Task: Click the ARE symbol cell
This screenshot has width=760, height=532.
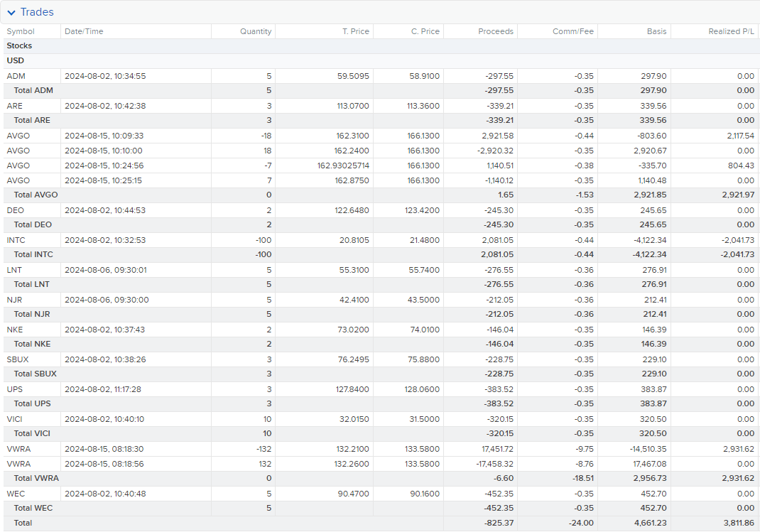Action: pyautogui.click(x=14, y=106)
